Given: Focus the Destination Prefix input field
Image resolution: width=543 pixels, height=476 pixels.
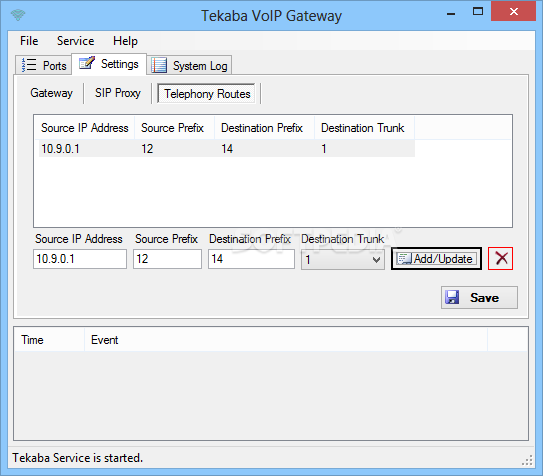Looking at the screenshot, I should 251,259.
